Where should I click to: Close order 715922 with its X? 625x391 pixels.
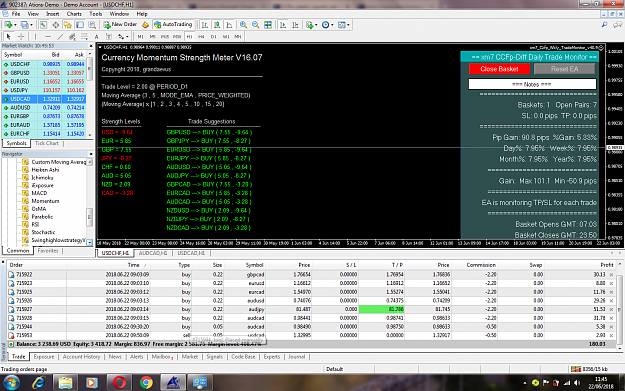pos(611,275)
